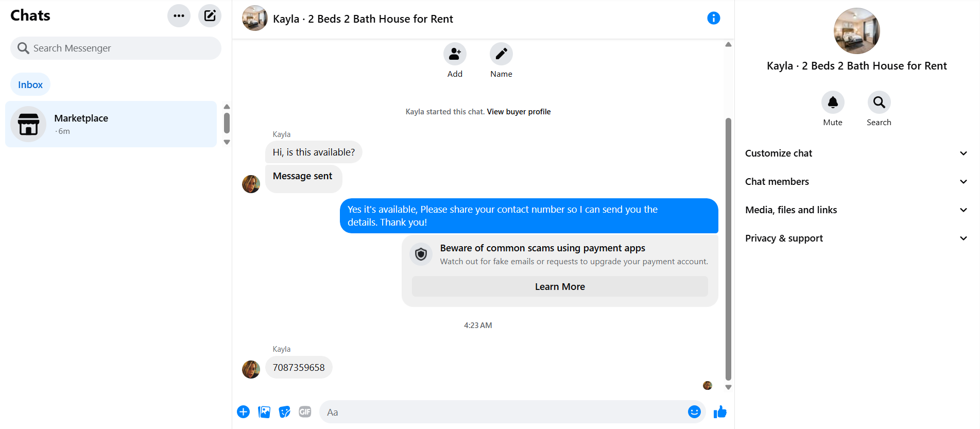Mute this conversation with the bell
Screen dimensions: 980x429
point(833,102)
